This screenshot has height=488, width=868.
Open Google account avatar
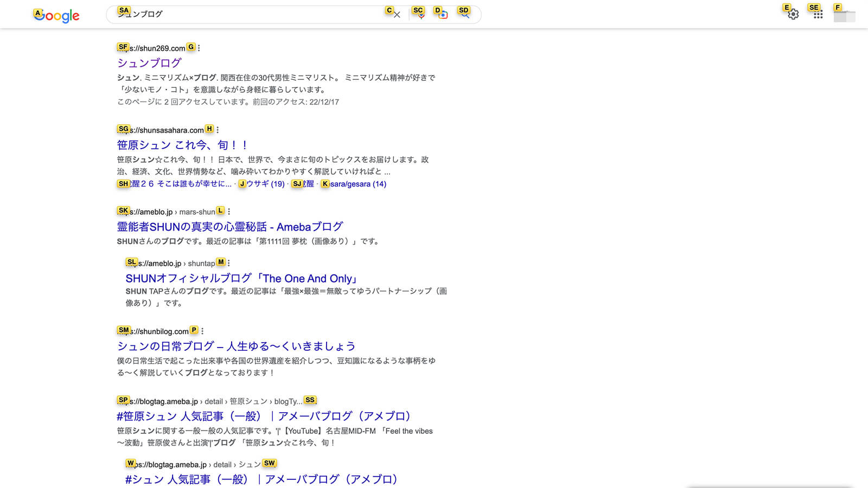pyautogui.click(x=844, y=16)
